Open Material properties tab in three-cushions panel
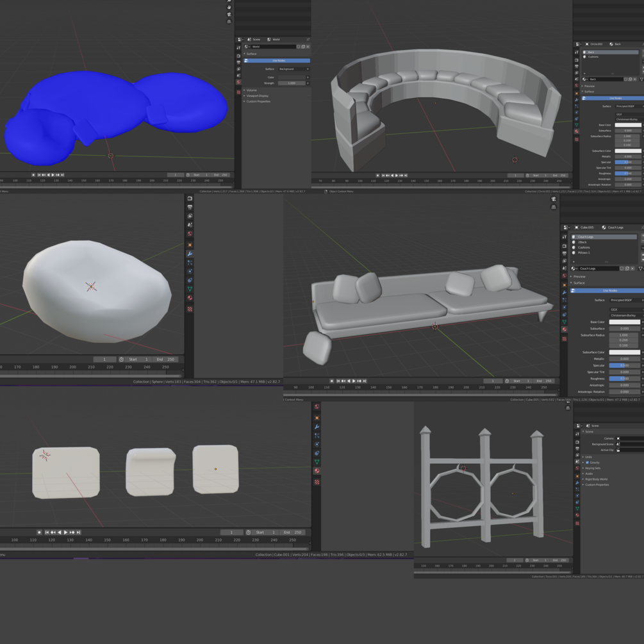644x644 pixels. click(x=317, y=471)
